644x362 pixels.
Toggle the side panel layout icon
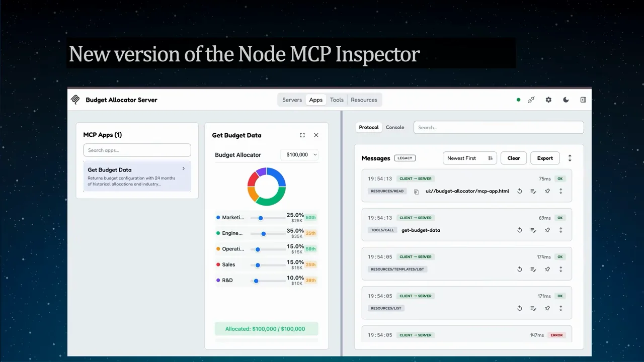(x=583, y=100)
